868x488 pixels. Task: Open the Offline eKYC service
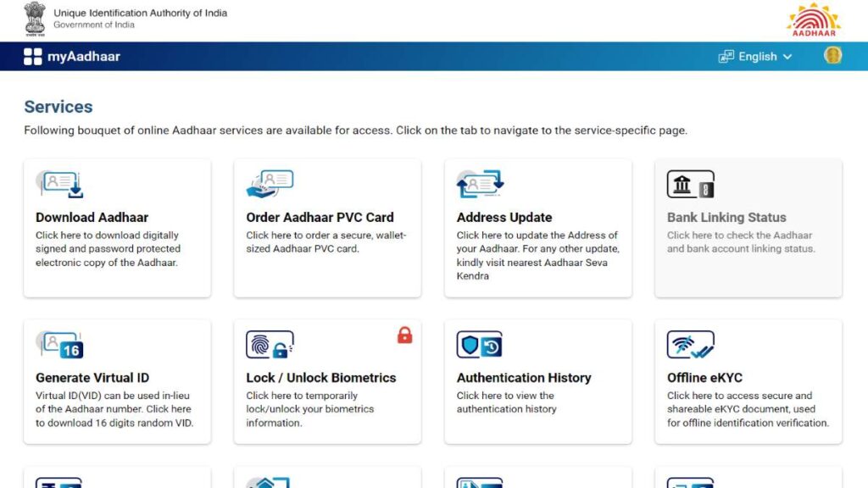pos(748,382)
